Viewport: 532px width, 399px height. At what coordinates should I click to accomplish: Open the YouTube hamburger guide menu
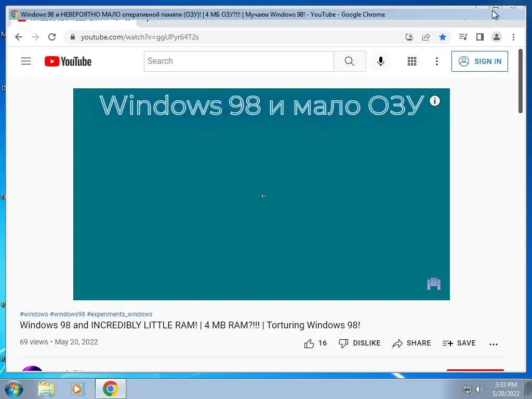[x=26, y=61]
